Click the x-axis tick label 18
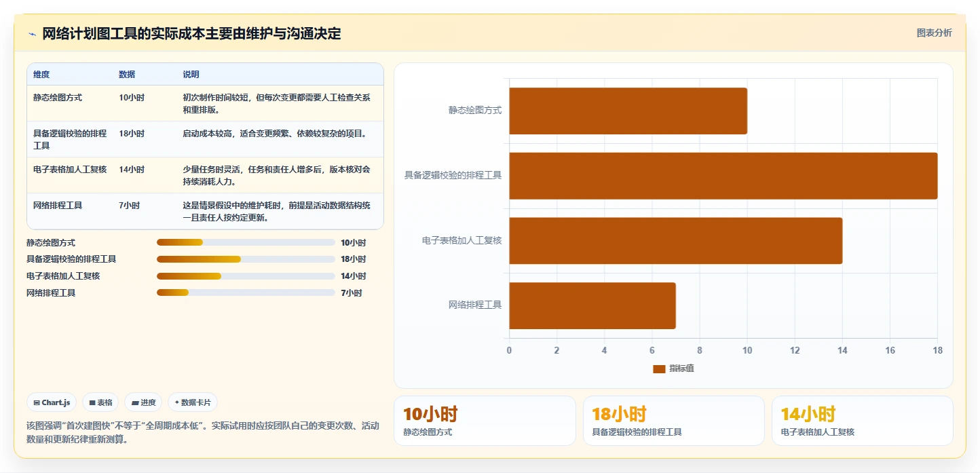980x473 pixels. 937,351
